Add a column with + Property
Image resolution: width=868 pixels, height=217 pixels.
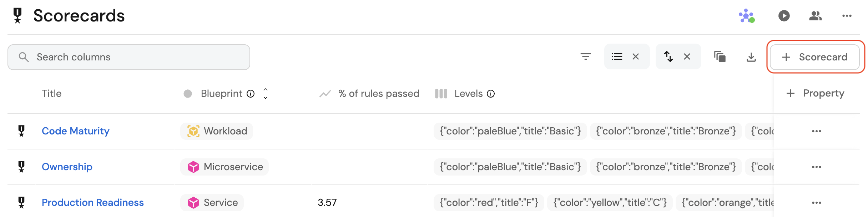[x=815, y=93]
